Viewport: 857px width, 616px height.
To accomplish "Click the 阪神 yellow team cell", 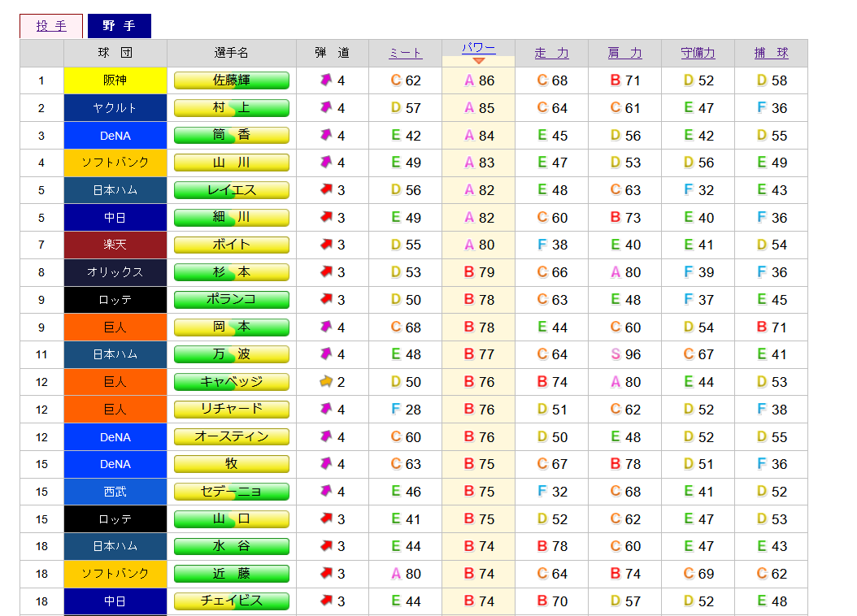I will 115,80.
